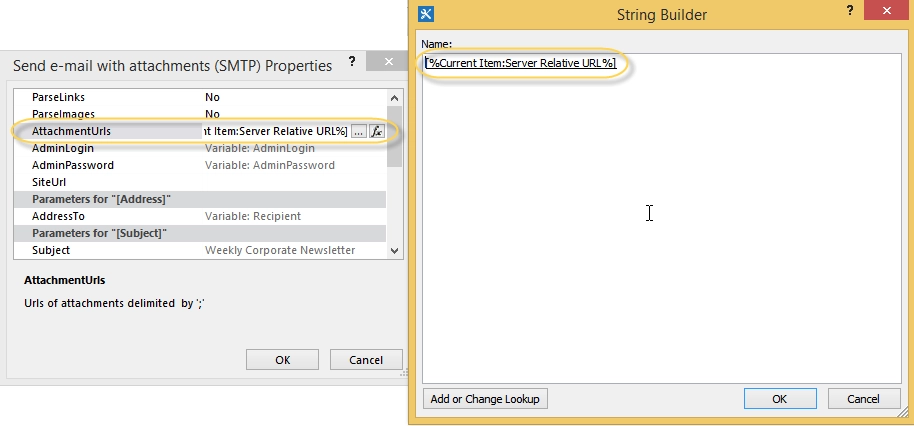914x426 pixels.
Task: Click the ellipsis button for AttachmentUrls
Action: [x=358, y=132]
